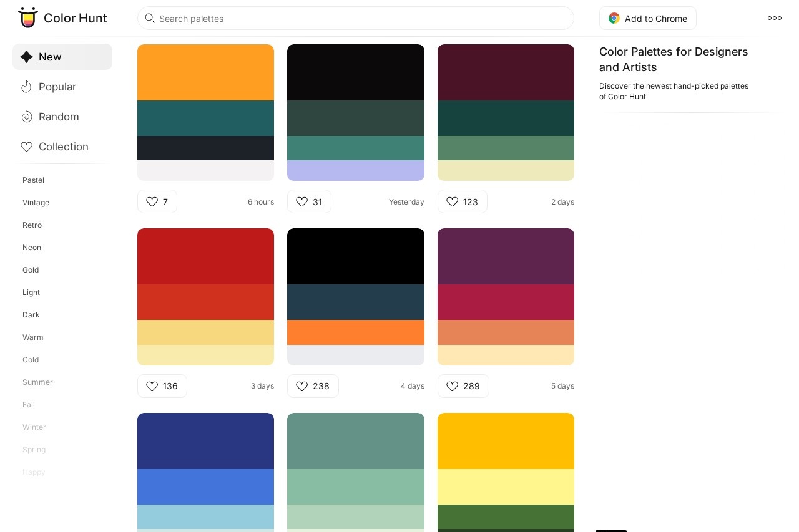
Task: Click the Popular flame icon
Action: pos(26,87)
